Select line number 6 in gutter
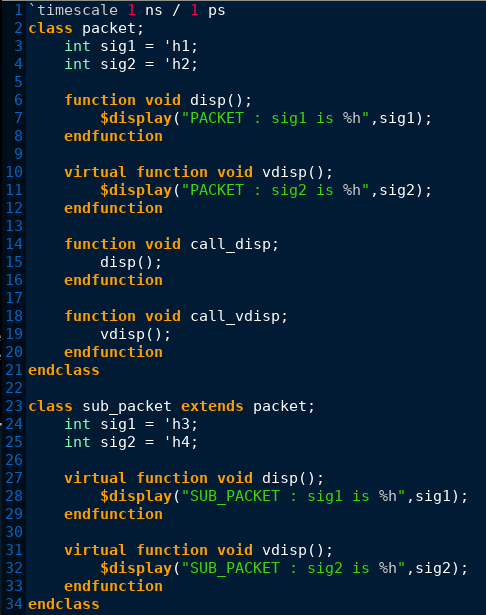Image resolution: width=486 pixels, height=615 pixels. pos(18,100)
